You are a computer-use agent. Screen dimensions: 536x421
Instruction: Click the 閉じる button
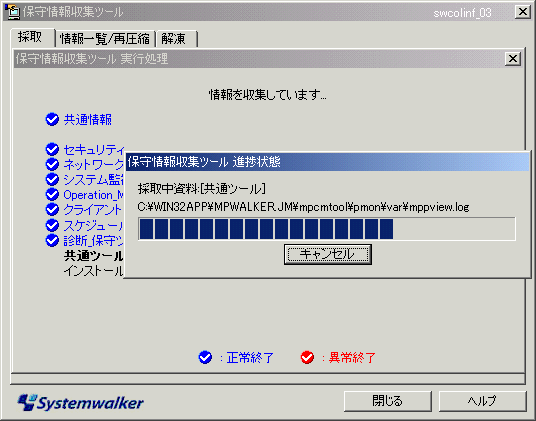point(388,401)
